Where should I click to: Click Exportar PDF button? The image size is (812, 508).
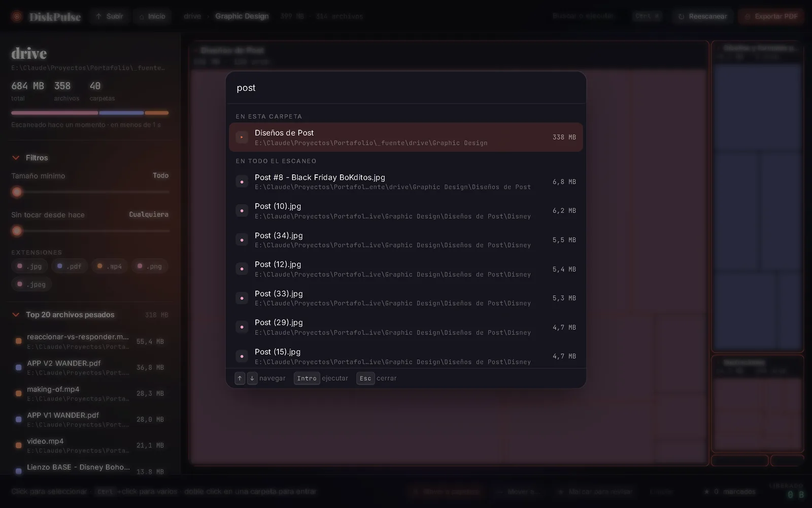(771, 16)
